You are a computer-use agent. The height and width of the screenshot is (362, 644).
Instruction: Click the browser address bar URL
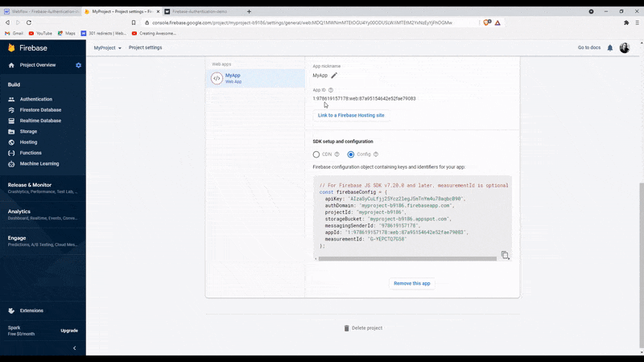pos(302,23)
